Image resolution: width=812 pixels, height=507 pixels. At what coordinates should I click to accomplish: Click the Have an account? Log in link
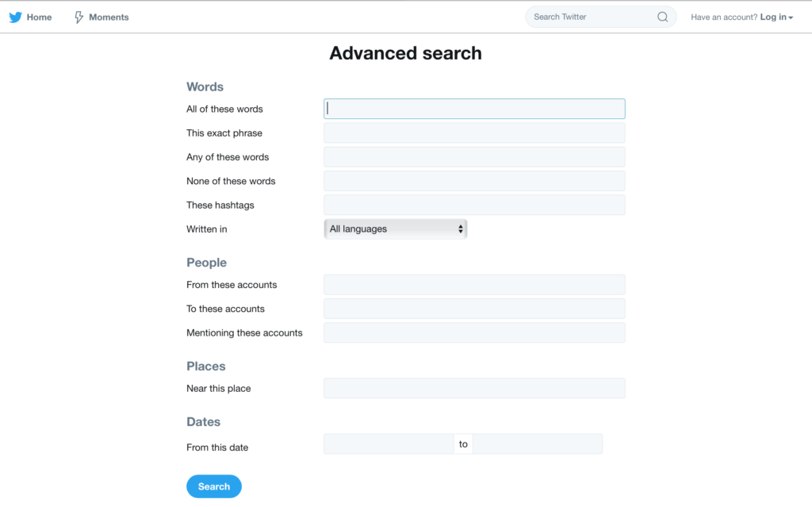(741, 17)
